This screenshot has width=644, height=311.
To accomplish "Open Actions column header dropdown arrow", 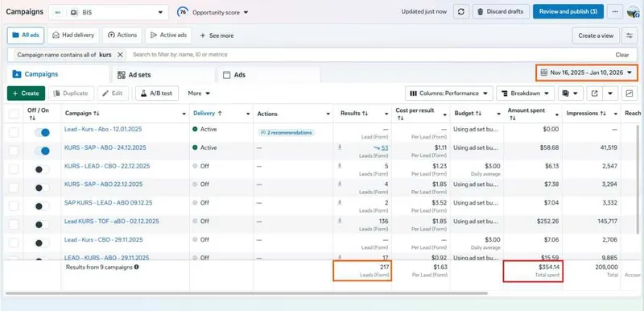I will click(328, 114).
